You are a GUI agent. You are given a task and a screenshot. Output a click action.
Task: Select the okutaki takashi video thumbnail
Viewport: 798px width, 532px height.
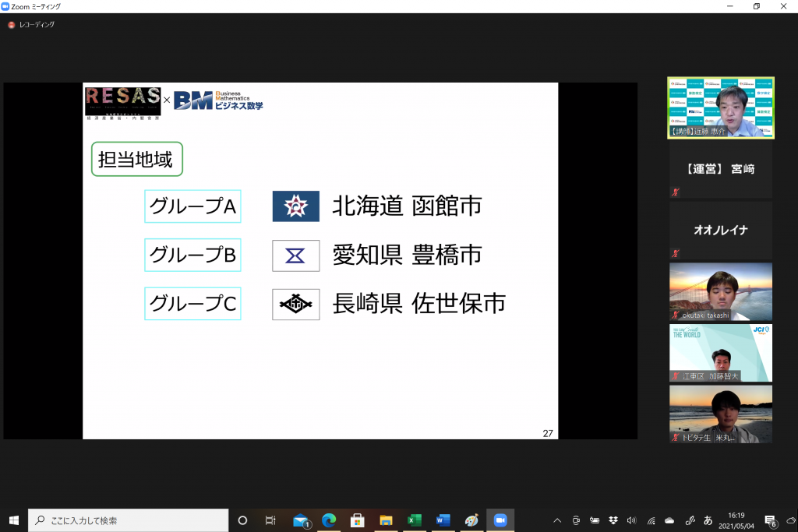tap(721, 291)
